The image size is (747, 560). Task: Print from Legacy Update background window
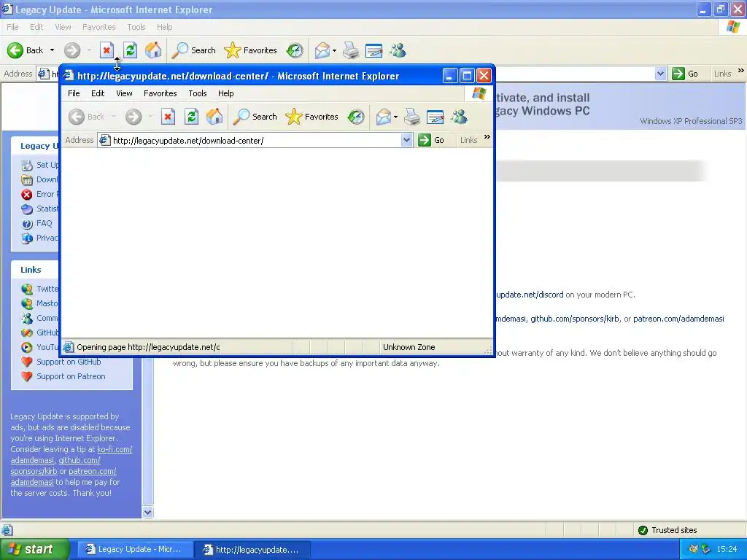[x=351, y=50]
